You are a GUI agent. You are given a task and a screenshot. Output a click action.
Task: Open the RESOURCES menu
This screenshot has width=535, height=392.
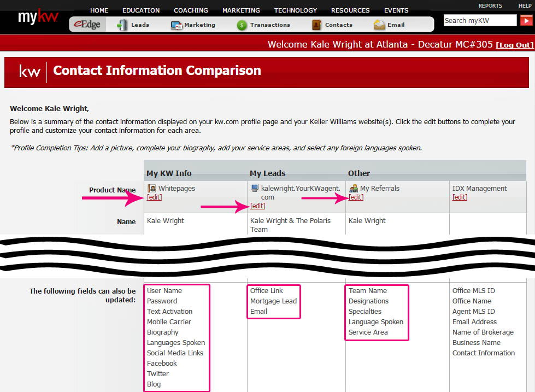(x=350, y=10)
